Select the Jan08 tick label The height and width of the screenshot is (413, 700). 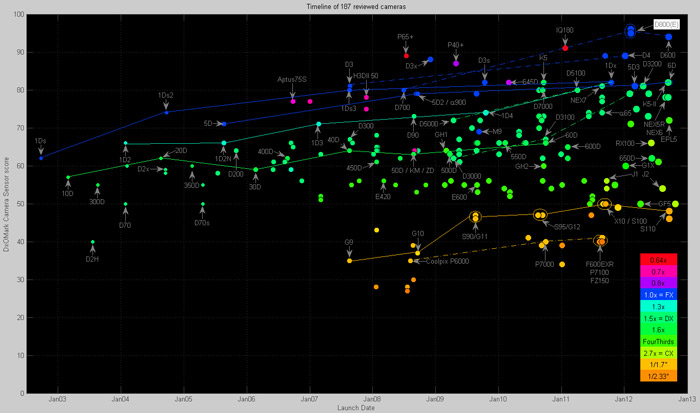[x=372, y=399]
